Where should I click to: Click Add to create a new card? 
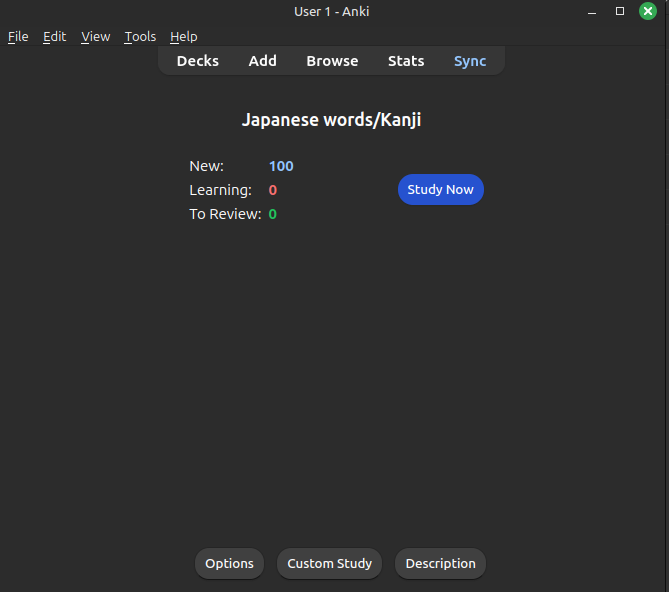[x=262, y=61]
